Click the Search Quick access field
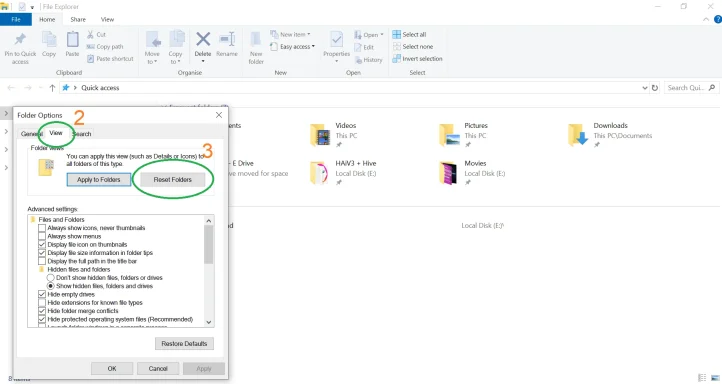 point(692,87)
